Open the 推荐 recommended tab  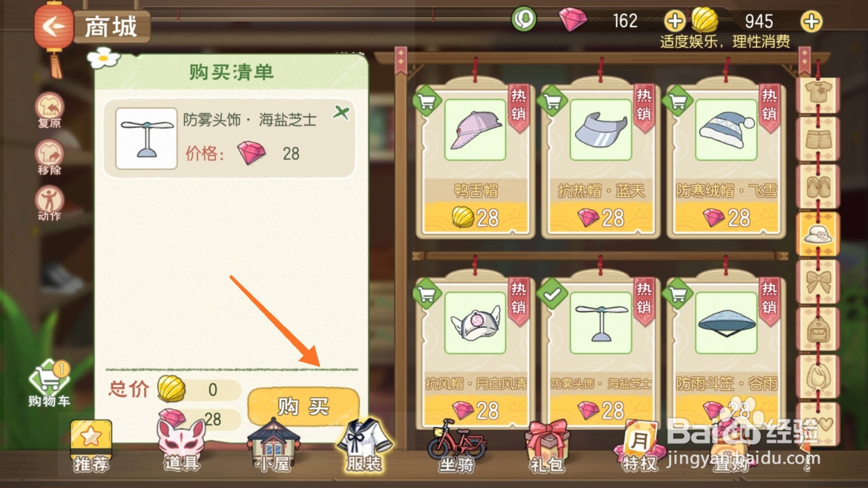(x=91, y=447)
